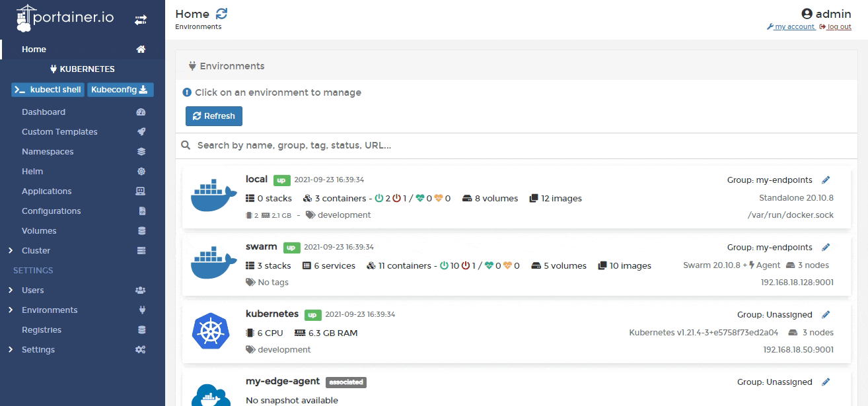This screenshot has height=406, width=868.
Task: Click 'No tags' in swarm row
Action: point(268,283)
